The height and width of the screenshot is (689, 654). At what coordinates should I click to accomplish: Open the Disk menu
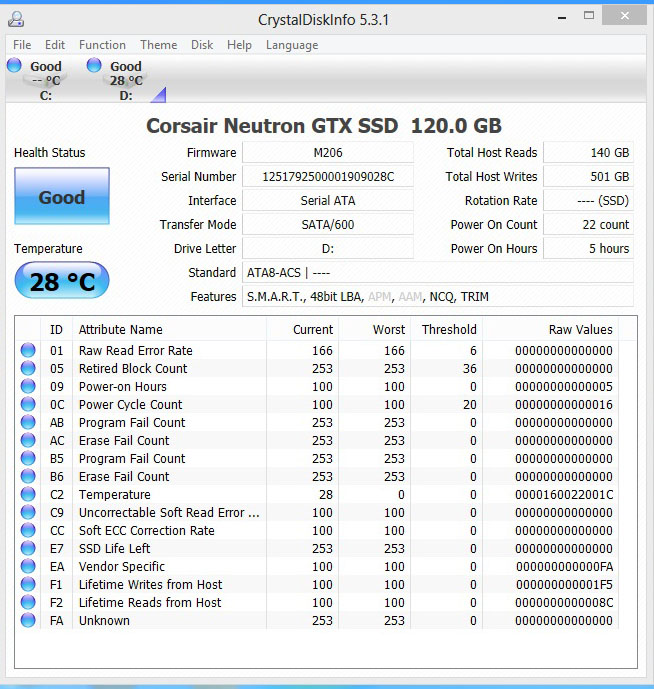202,45
